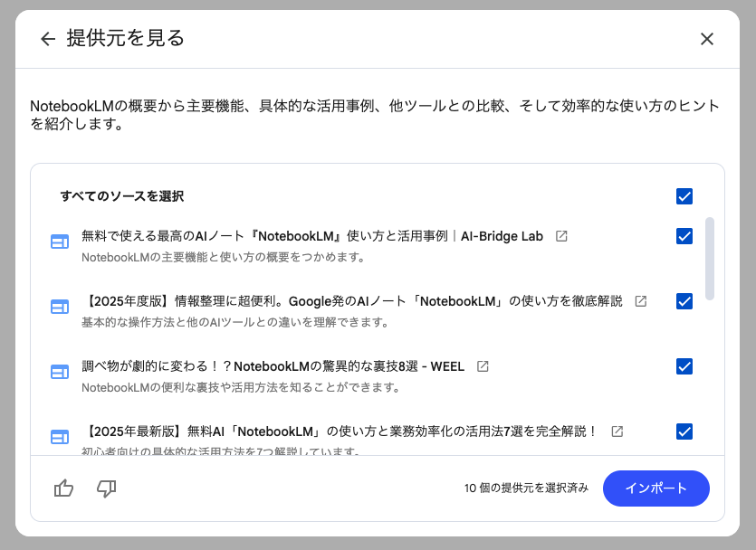Open the 【2025年度版】情報整理に超便利 article title
This screenshot has width=756, height=550.
[x=352, y=301]
